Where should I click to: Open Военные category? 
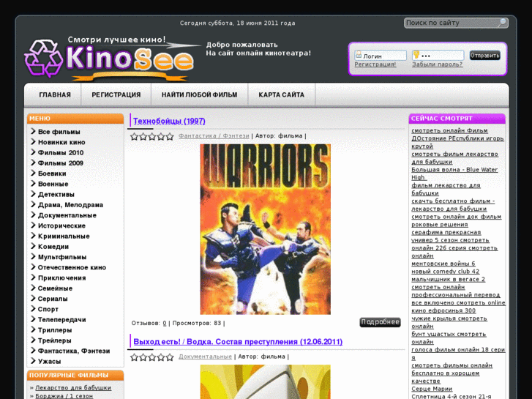coord(53,184)
